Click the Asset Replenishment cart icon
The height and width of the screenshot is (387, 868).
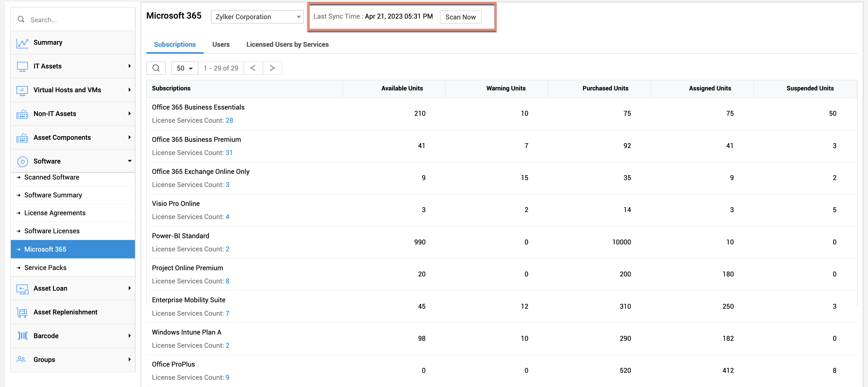coord(22,313)
